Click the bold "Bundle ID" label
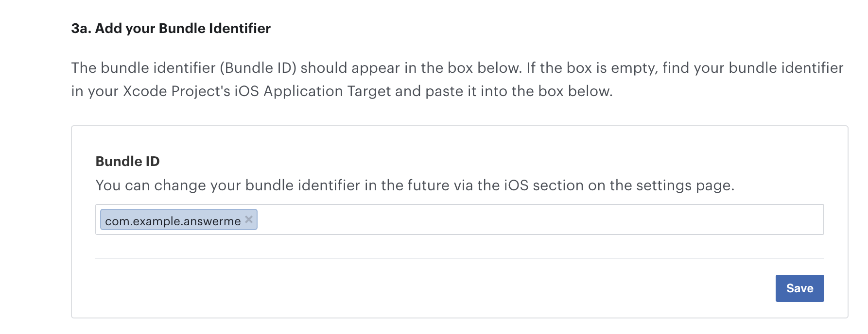 (127, 161)
